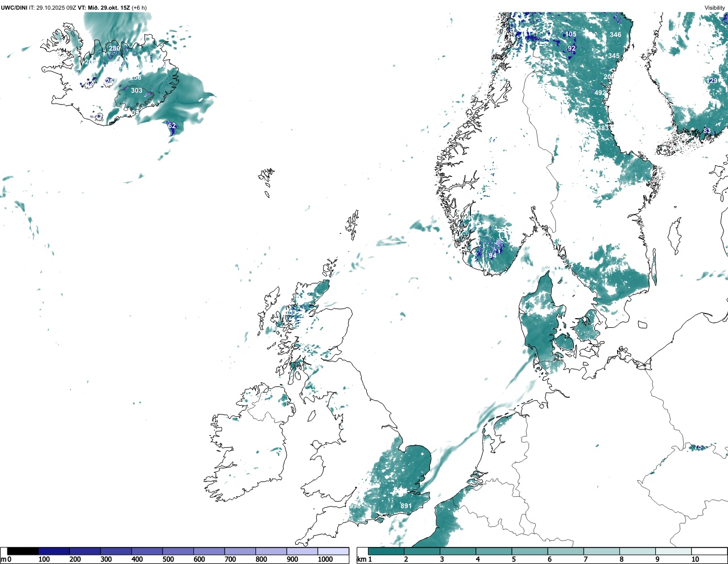
Task: Click the 483 value in Sweden
Action: pyautogui.click(x=603, y=128)
